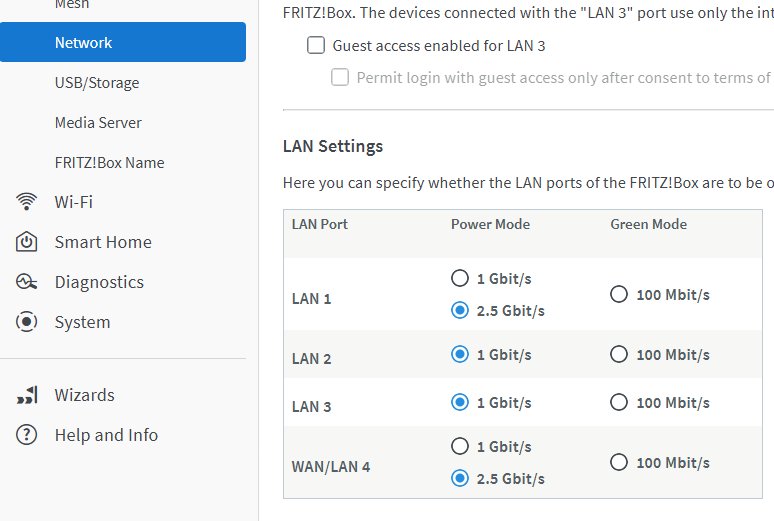Select 100 Mbit/s green mode for LAN 2
This screenshot has width=774, height=521.
[619, 355]
